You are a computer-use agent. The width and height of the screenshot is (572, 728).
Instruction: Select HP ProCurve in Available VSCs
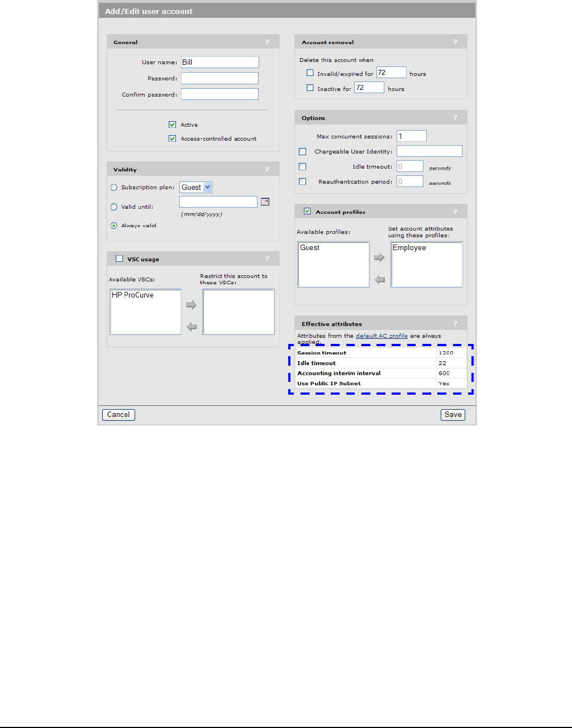point(133,295)
